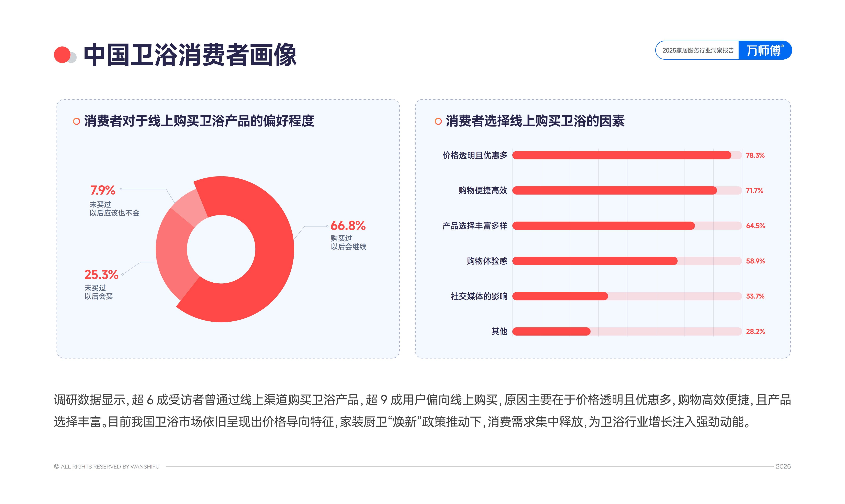Click the 2025家居服务行业洞察报告 label
The image size is (845, 504).
(698, 50)
